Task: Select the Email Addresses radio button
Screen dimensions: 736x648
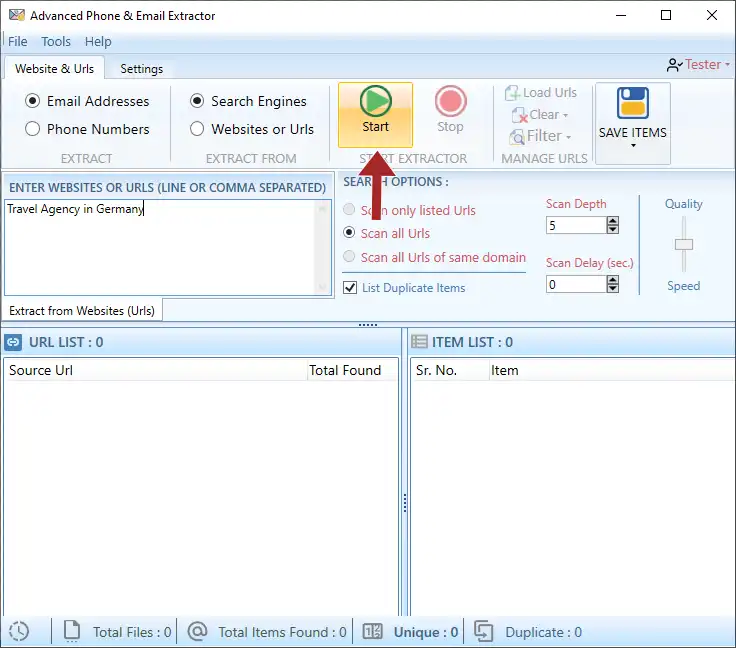Action: pyautogui.click(x=32, y=101)
